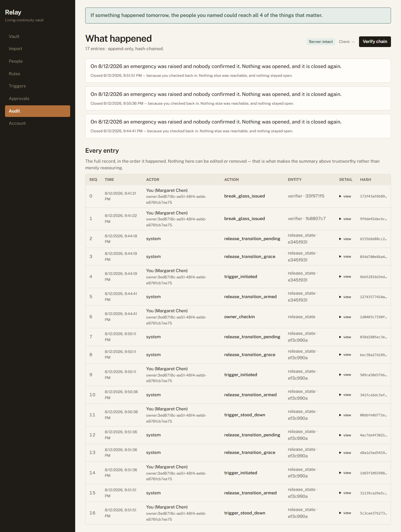Click the Client status indicator

(346, 42)
